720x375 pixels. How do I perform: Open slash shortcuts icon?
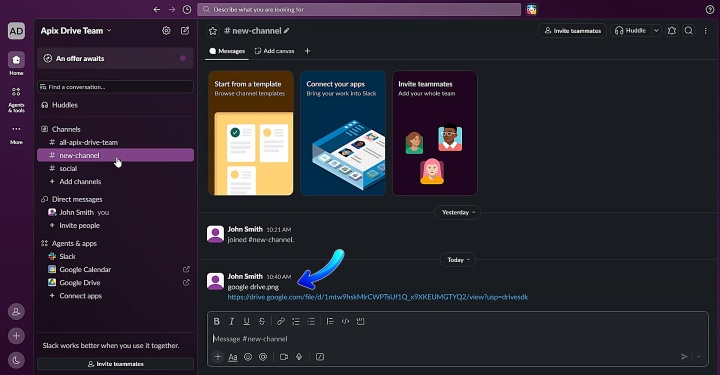[x=320, y=357]
